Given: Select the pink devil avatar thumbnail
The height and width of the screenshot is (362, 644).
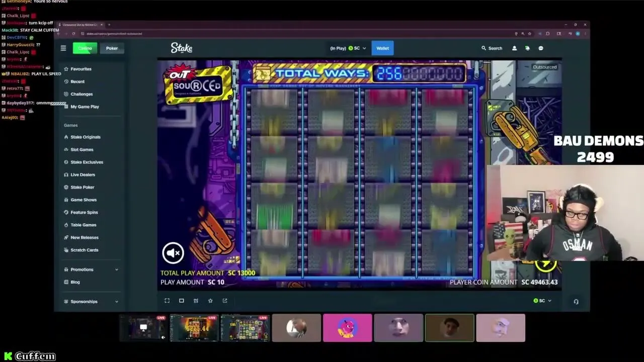Looking at the screenshot, I should coord(347,328).
